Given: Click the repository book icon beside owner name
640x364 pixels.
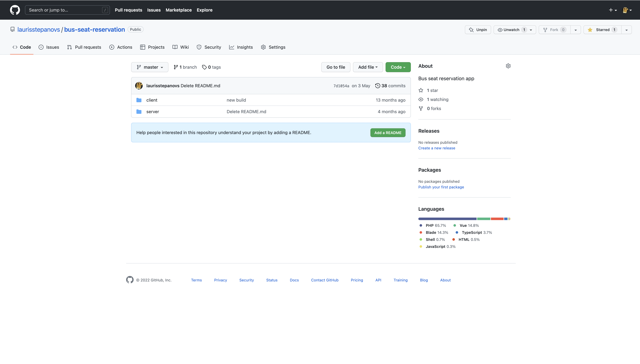Looking at the screenshot, I should point(12,30).
